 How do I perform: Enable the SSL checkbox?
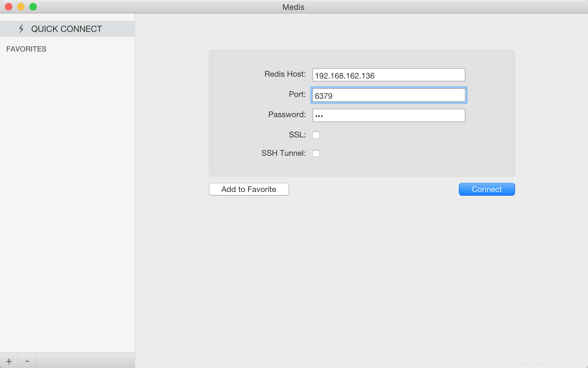(316, 135)
